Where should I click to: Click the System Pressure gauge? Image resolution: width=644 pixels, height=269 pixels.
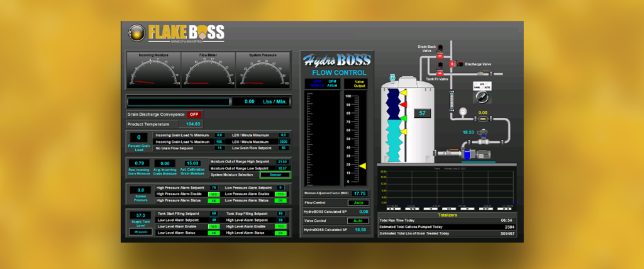263,70
